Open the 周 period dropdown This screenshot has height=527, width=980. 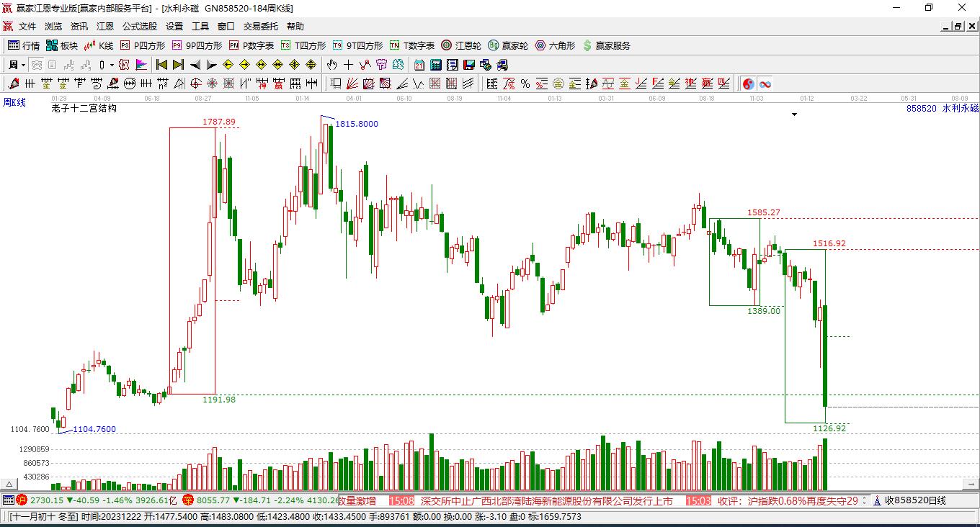pos(17,65)
